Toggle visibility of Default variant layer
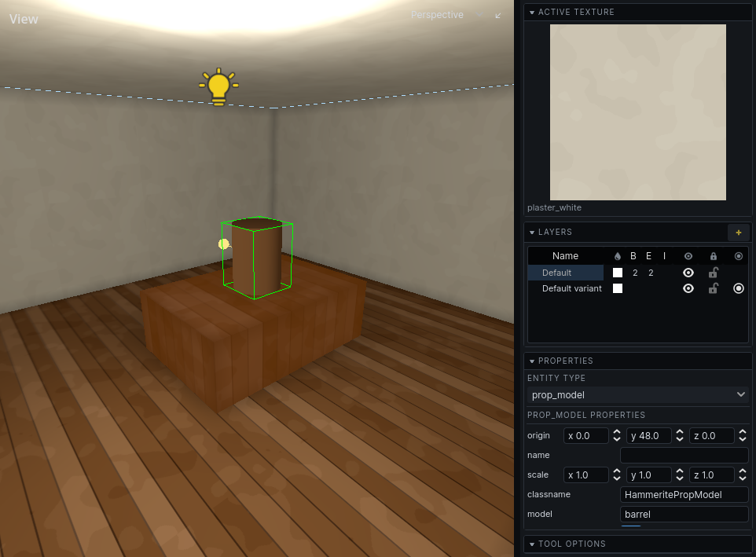756x557 pixels. pos(688,288)
